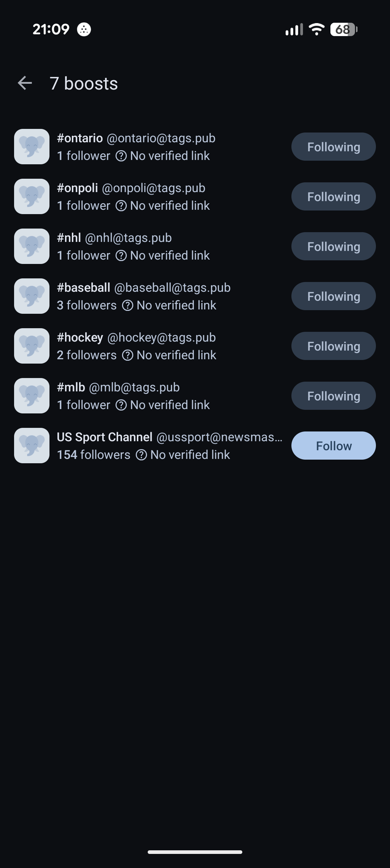Open the US Sport Channel profile name
Viewport: 390px width, 868px height.
click(x=105, y=437)
